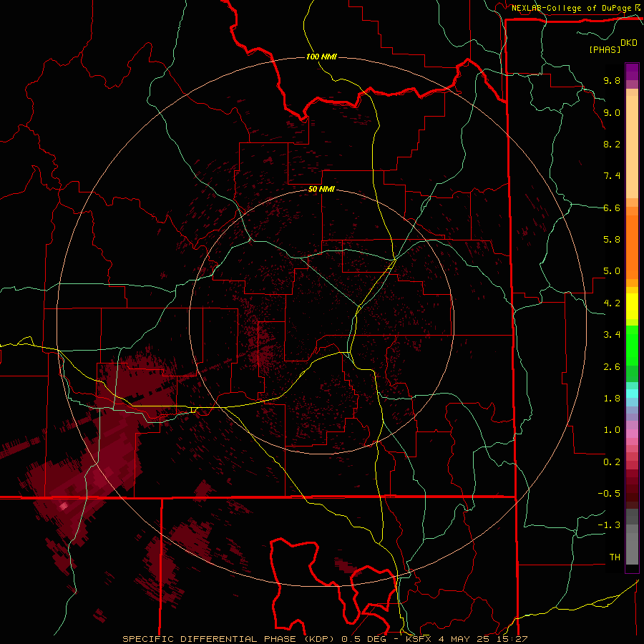
Task: Click the cyan band of the color bar
Action: click(632, 394)
